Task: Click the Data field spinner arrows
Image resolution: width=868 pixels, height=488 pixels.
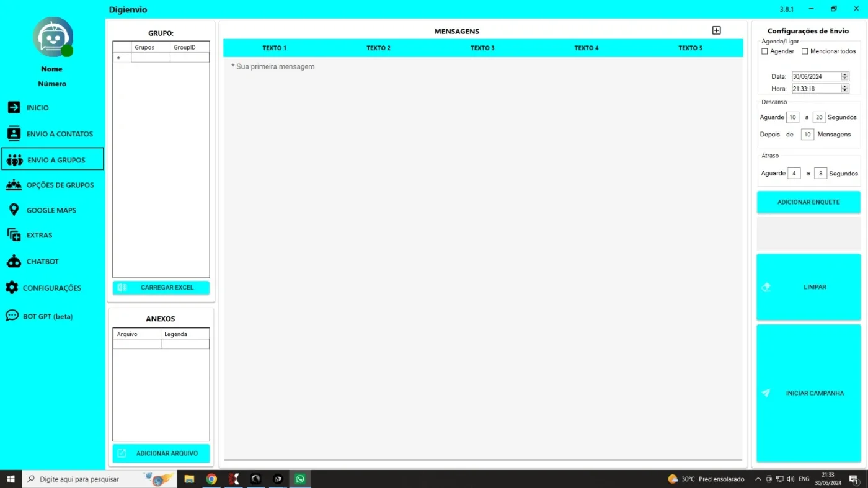Action: click(x=845, y=76)
